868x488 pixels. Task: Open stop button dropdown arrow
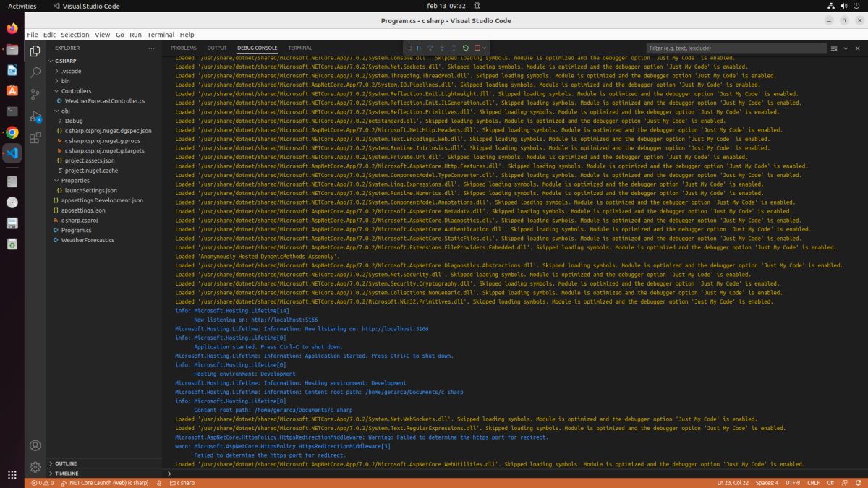coord(485,48)
